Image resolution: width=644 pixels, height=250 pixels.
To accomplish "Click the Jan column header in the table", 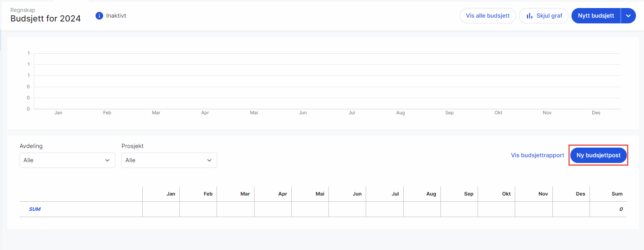I will [171, 194].
